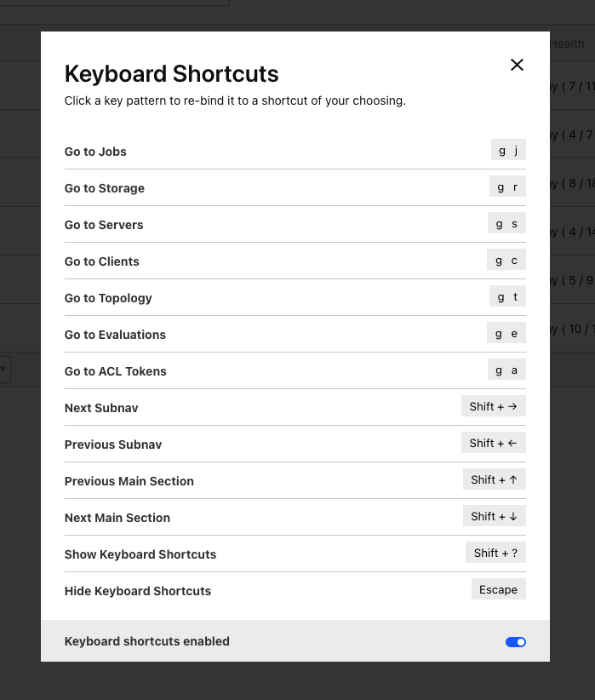595x700 pixels.
Task: Rebind the Go to ACL Tokens 'g a' shortcut
Action: coord(507,370)
